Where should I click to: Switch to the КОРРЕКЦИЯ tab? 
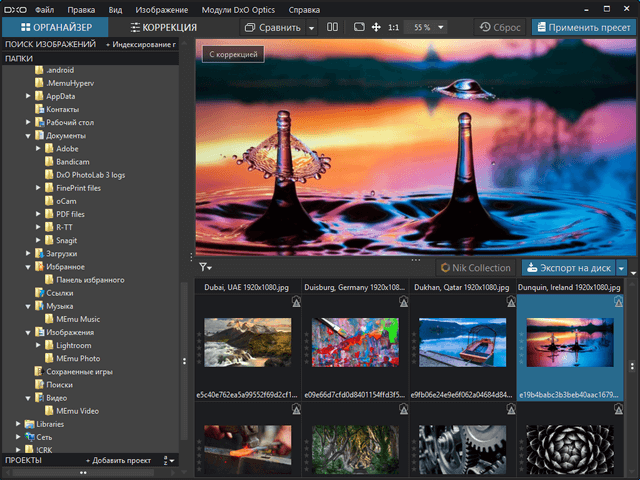coord(163,27)
